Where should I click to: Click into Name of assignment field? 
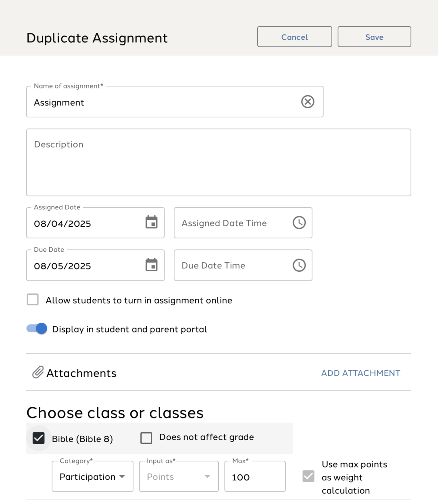[x=175, y=102]
